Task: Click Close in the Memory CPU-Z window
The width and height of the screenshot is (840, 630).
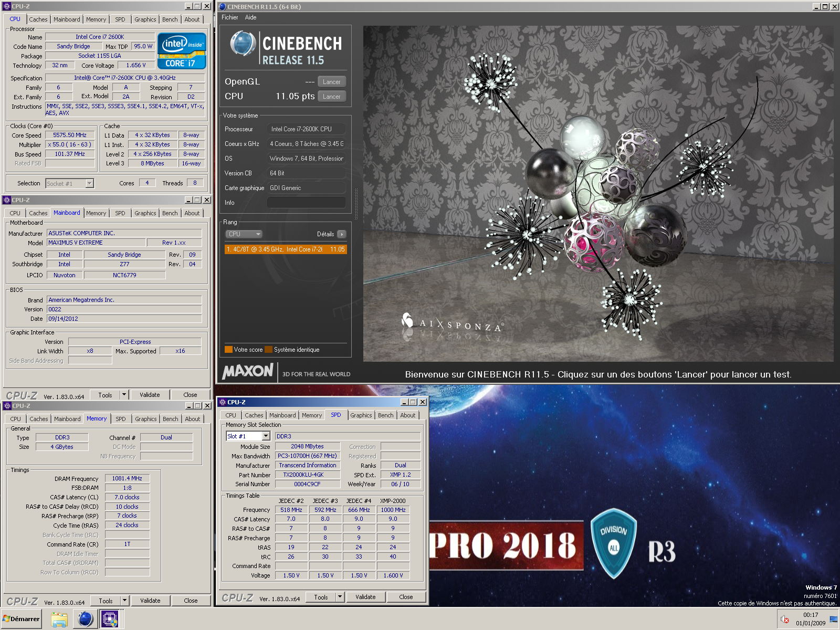Action: (191, 601)
